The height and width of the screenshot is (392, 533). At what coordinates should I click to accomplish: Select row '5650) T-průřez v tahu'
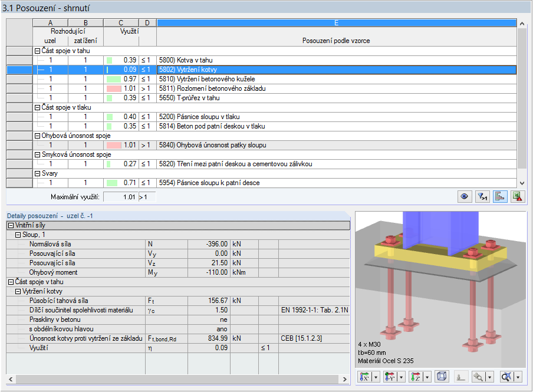[x=275, y=98]
